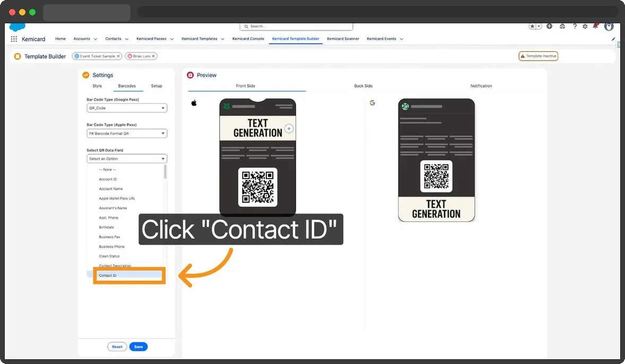
Task: Remove the Brian Lam pill
Action: tap(153, 56)
